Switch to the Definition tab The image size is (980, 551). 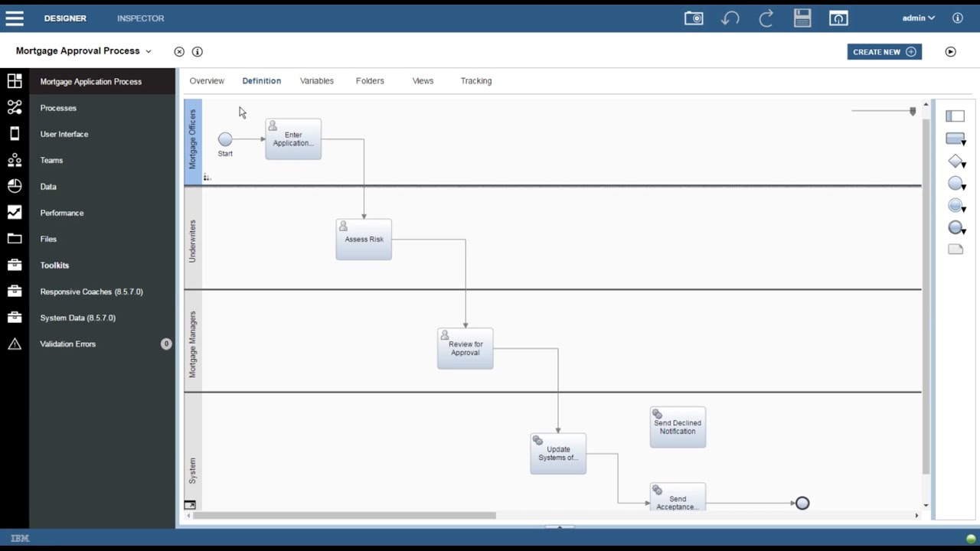[262, 80]
